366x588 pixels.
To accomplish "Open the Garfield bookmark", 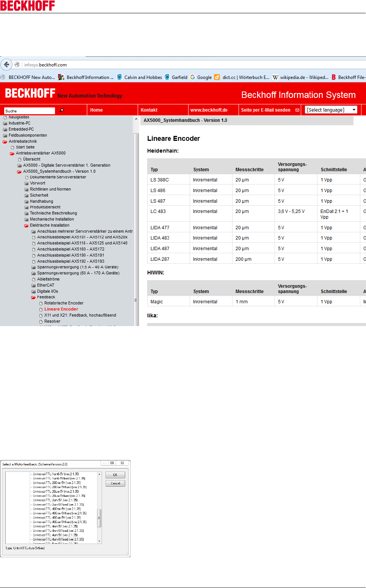I will (x=176, y=77).
